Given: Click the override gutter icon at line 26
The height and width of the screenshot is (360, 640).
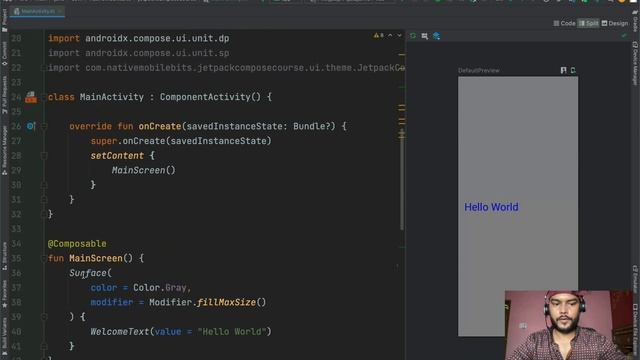Looking at the screenshot, I should (x=31, y=126).
